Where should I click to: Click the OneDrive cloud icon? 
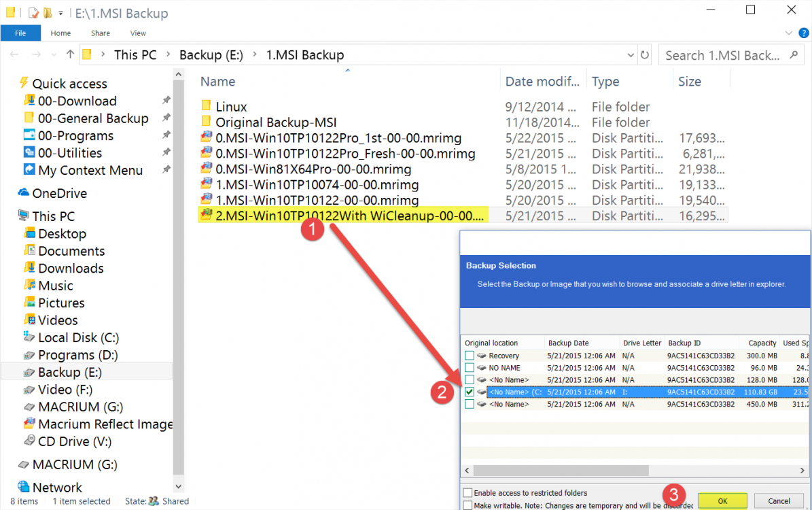pyautogui.click(x=23, y=193)
